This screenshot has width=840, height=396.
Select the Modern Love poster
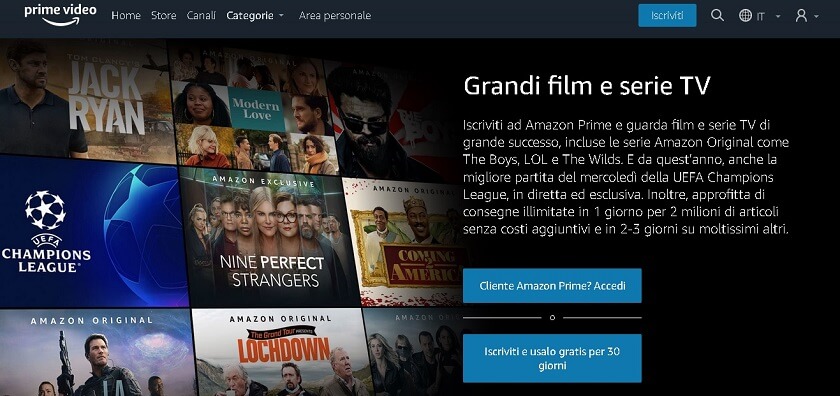coord(254,110)
